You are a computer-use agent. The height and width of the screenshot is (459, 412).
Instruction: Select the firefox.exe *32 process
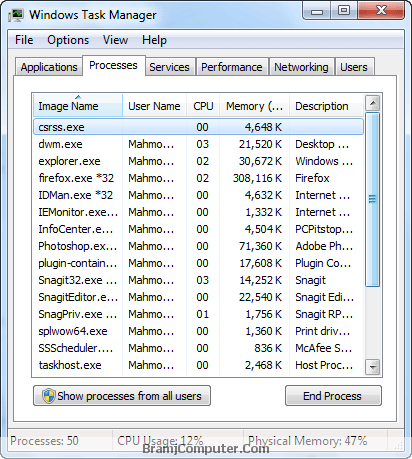point(198,178)
